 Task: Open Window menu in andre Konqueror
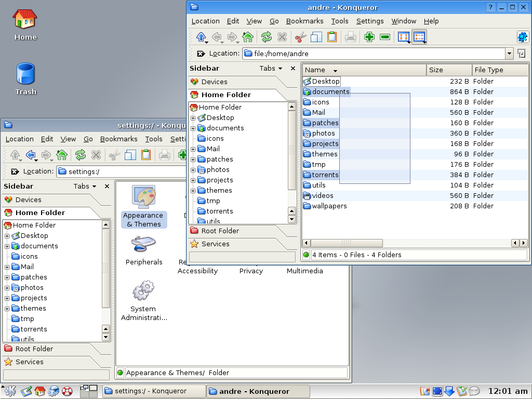tap(404, 21)
